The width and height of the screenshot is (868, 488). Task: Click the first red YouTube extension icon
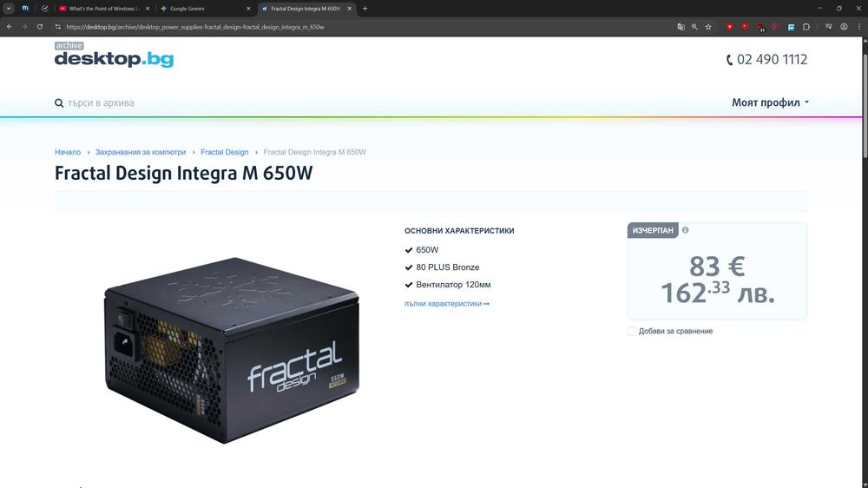tap(730, 27)
